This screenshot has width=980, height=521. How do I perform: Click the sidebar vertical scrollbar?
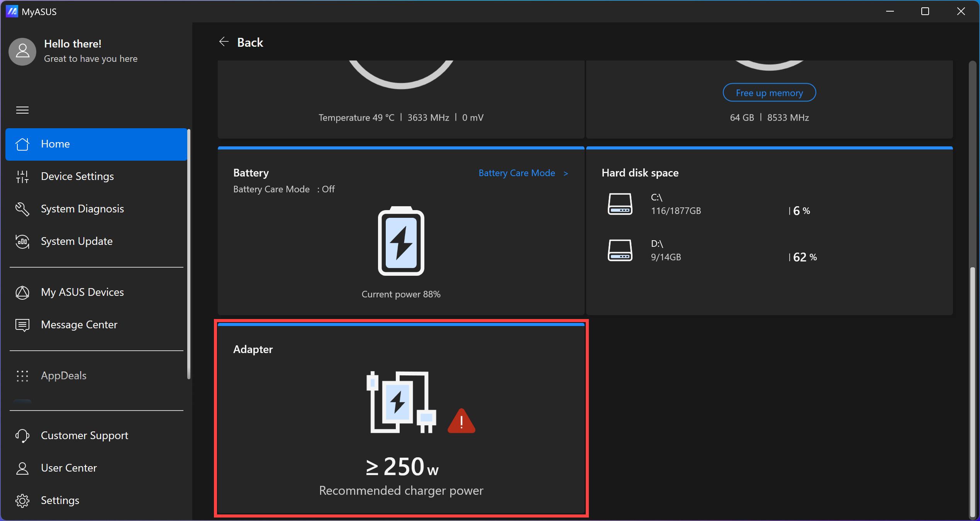click(189, 254)
